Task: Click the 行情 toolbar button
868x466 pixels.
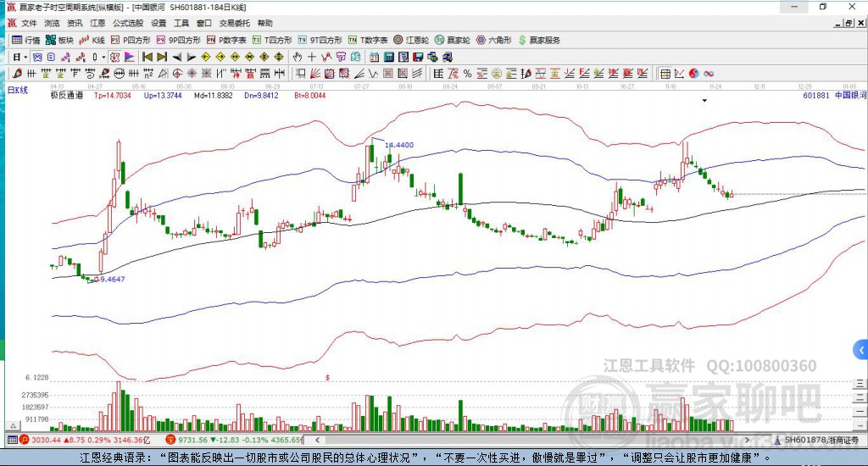Action: tap(26, 40)
